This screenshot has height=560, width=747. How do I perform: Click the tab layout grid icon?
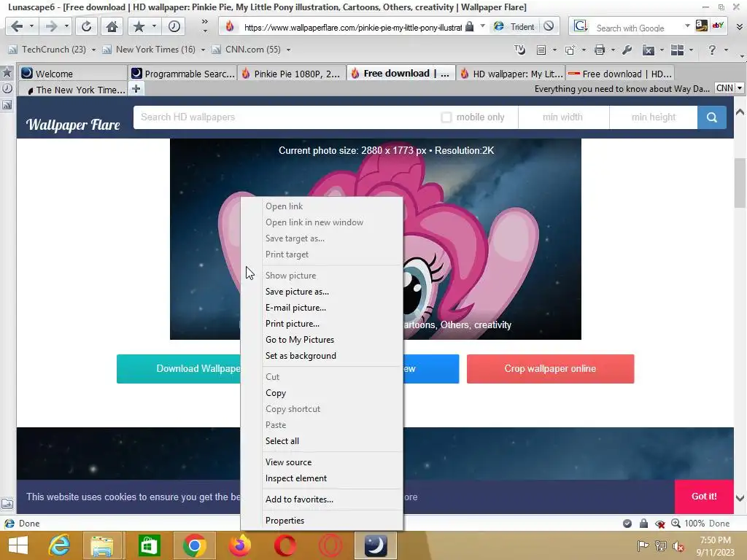[x=677, y=50]
